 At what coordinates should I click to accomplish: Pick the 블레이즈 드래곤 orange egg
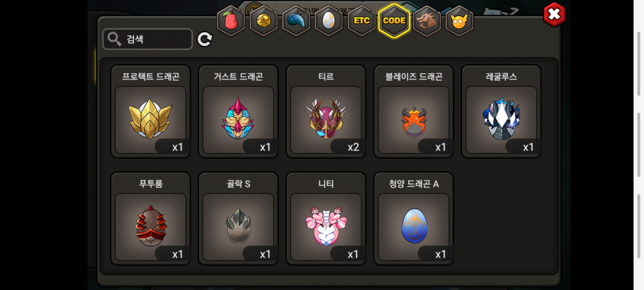[x=414, y=111]
